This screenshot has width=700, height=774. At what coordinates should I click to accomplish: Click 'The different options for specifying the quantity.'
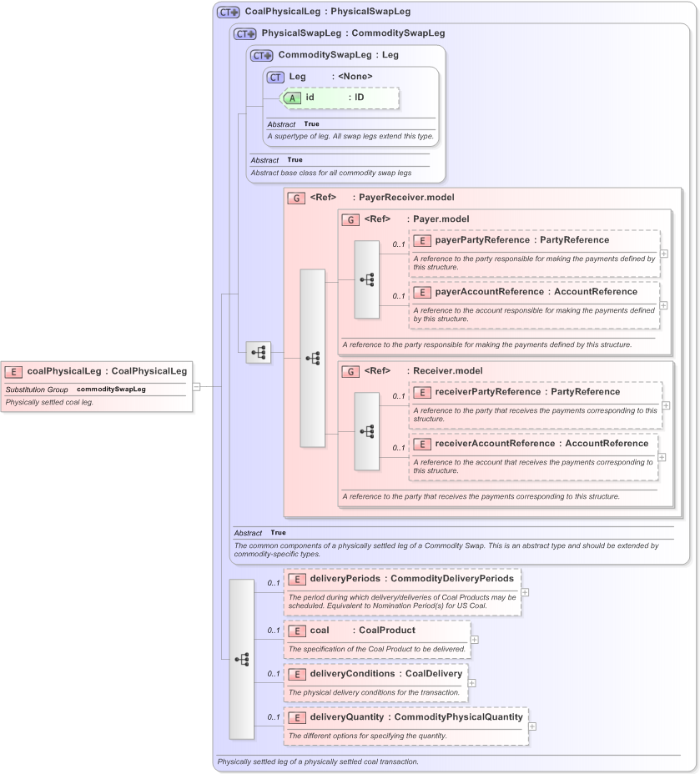pyautogui.click(x=368, y=736)
